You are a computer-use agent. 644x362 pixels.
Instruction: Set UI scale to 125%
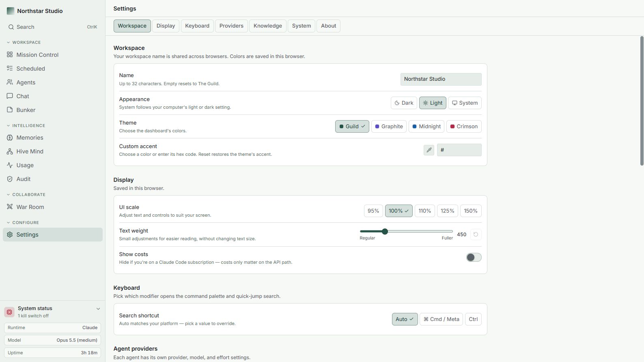click(448, 211)
